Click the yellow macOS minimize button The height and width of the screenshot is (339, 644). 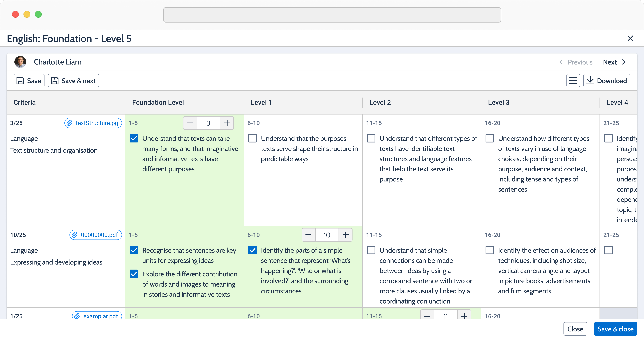coord(27,14)
